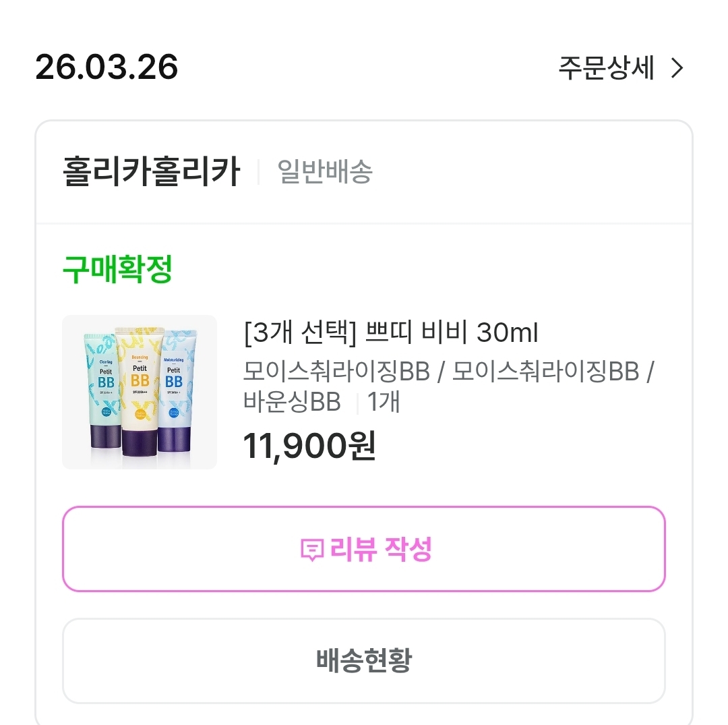Click the 일반배송 delivery type label

coord(325,172)
